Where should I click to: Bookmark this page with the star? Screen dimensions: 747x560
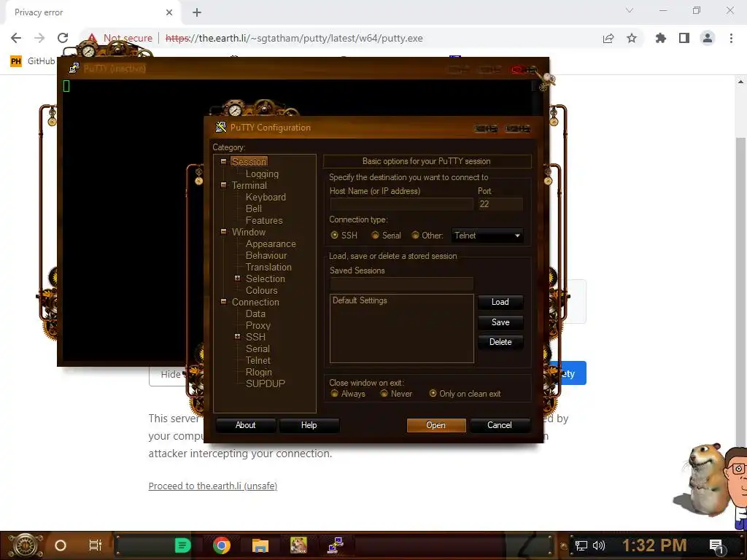pos(632,38)
